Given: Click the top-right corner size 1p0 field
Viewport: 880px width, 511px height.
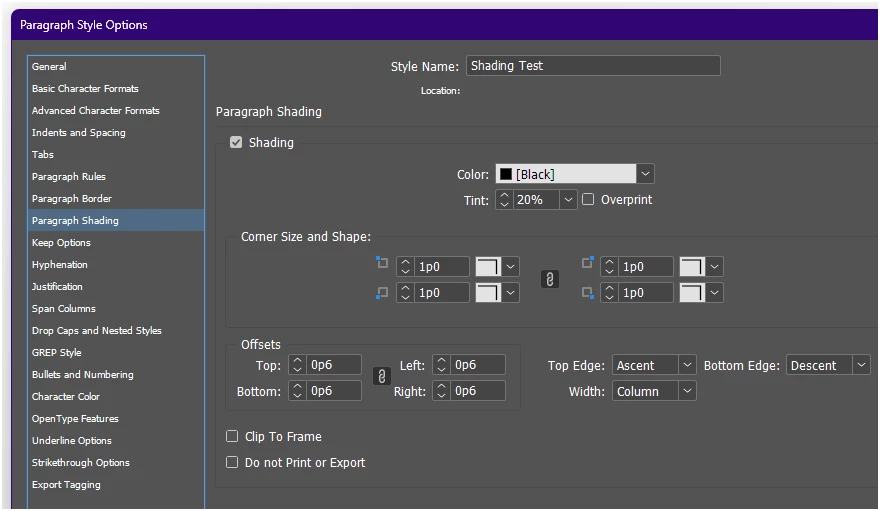Looking at the screenshot, I should coord(645,266).
